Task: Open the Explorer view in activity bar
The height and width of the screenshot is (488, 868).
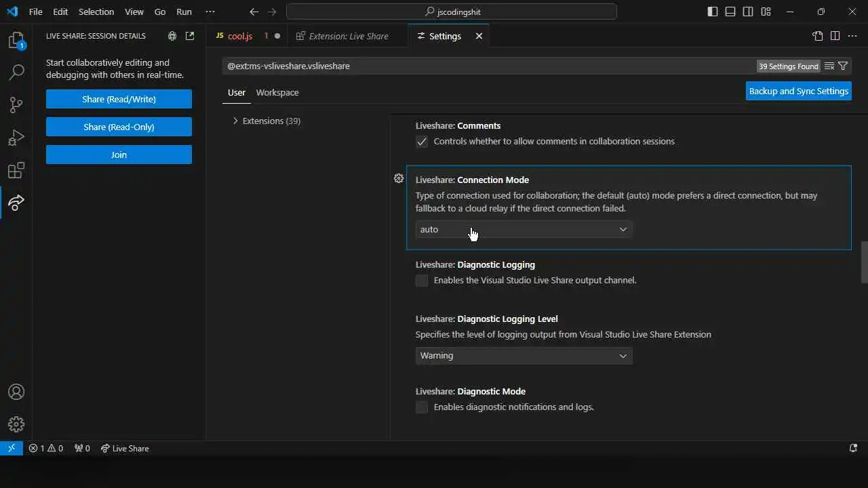Action: click(x=16, y=40)
